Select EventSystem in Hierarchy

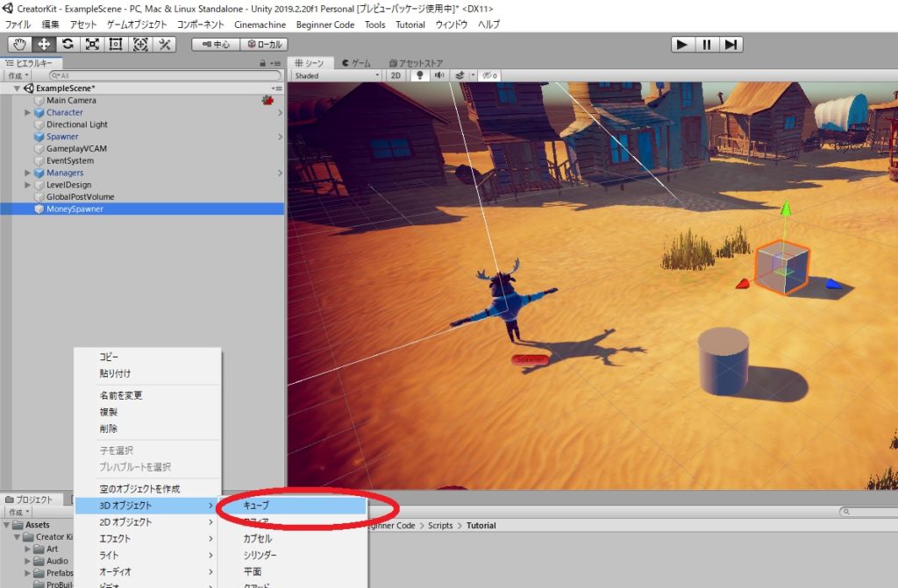click(x=70, y=160)
